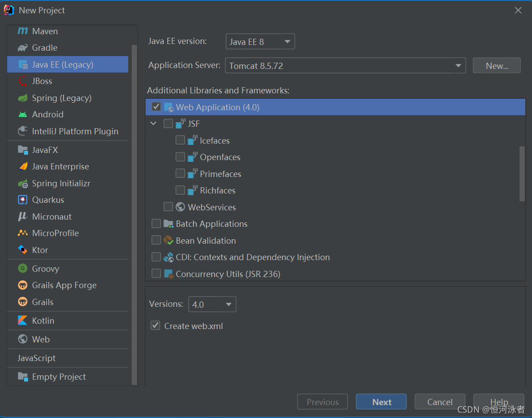
Task: Select the Web Application (4.0) row text
Action: pyautogui.click(x=218, y=107)
